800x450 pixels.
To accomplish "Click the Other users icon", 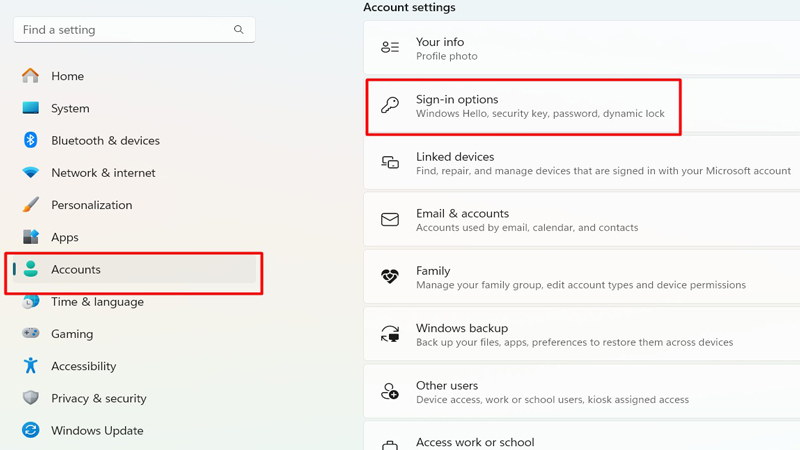I will point(390,391).
